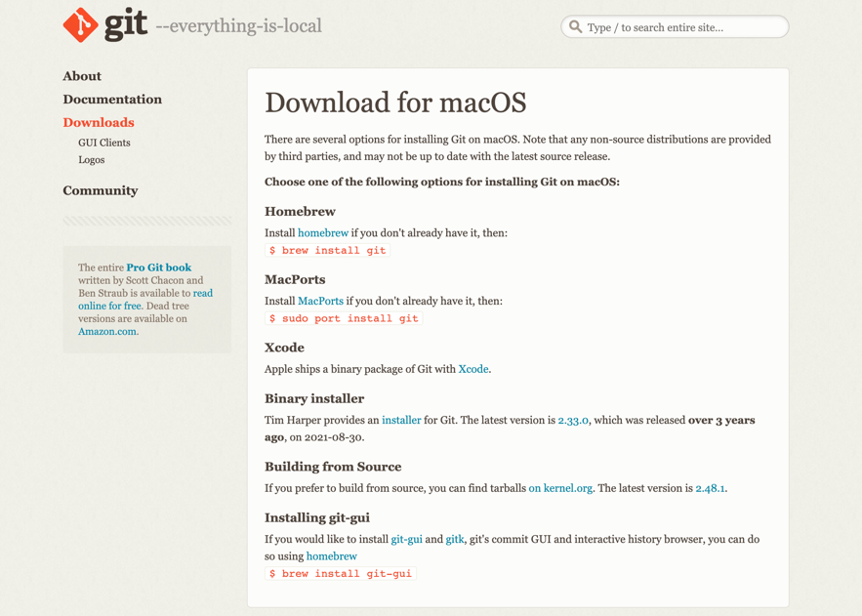The height and width of the screenshot is (616, 862).
Task: Click the homebrew link under the Installing git-gui heading
Action: [x=332, y=556]
